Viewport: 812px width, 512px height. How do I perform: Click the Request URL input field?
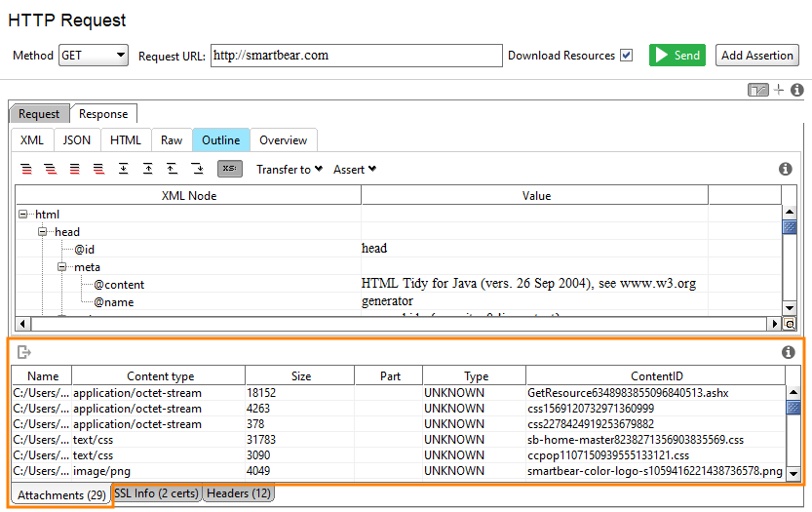(x=357, y=56)
